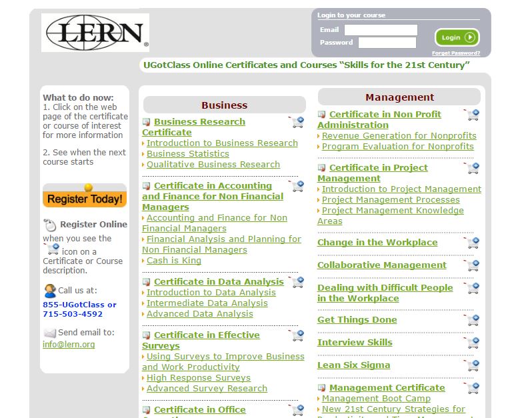The width and height of the screenshot is (532, 418).
Task: Click cart icon next to Change in the Workplace
Action: click(473, 243)
